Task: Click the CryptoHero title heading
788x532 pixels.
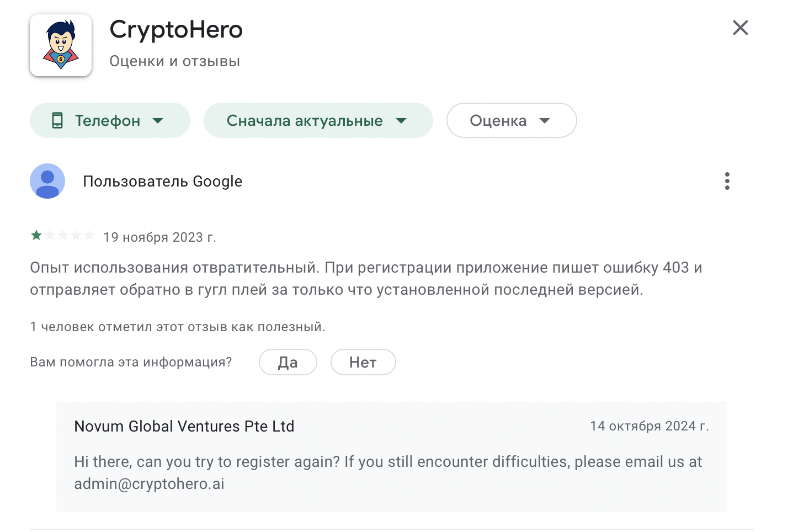Action: point(176,30)
